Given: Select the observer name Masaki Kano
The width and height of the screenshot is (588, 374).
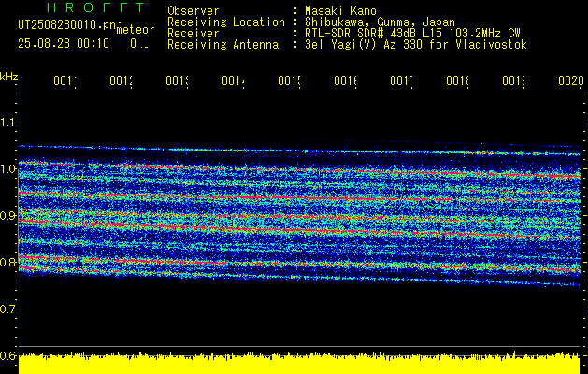Looking at the screenshot, I should click(x=340, y=10).
